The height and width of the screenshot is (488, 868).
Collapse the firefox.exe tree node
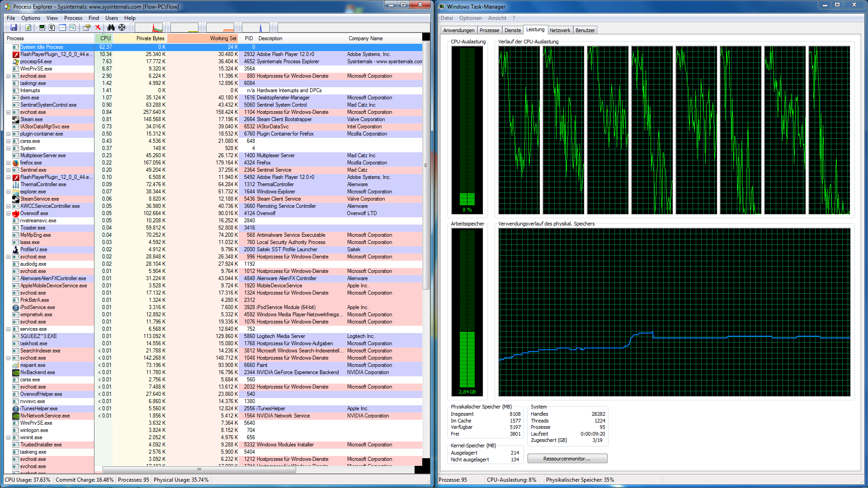click(x=9, y=163)
